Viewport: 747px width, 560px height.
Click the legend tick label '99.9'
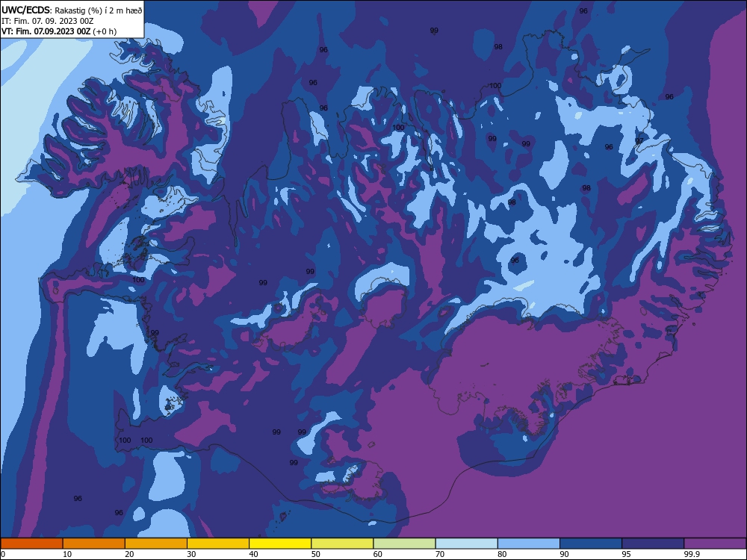coord(692,554)
